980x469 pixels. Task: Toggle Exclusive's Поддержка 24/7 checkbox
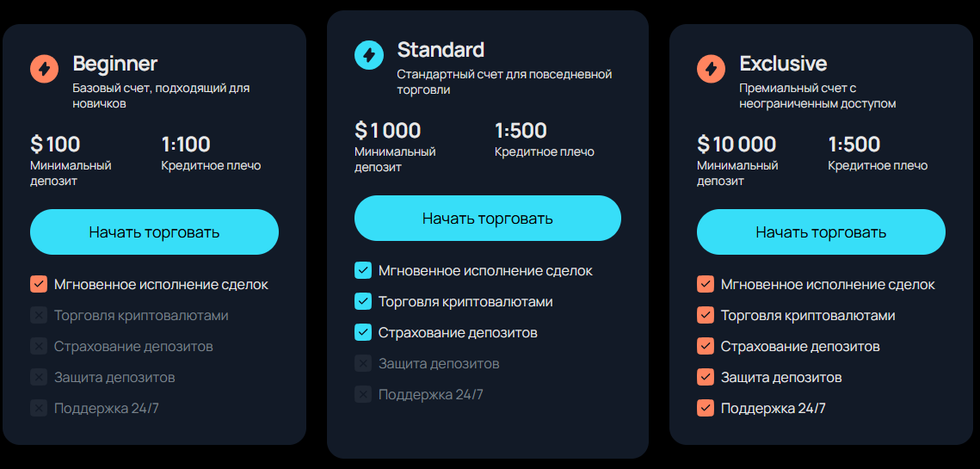click(706, 408)
